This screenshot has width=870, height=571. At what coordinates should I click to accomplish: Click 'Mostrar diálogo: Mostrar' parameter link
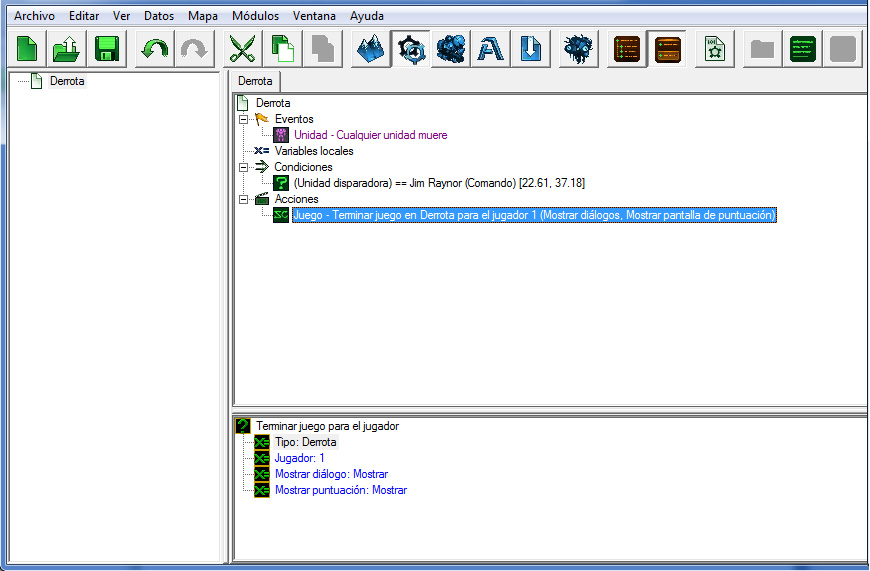pyautogui.click(x=331, y=474)
